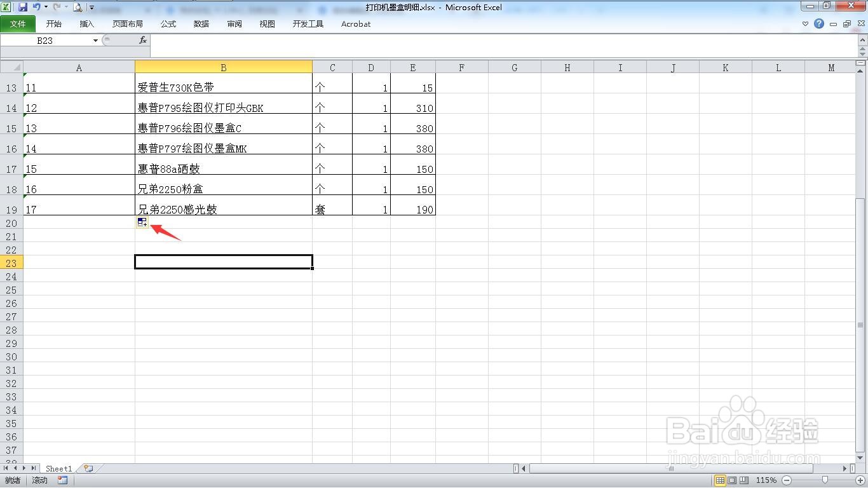Viewport: 868px width, 488px height.
Task: Select cell with value 310
Action: click(413, 104)
